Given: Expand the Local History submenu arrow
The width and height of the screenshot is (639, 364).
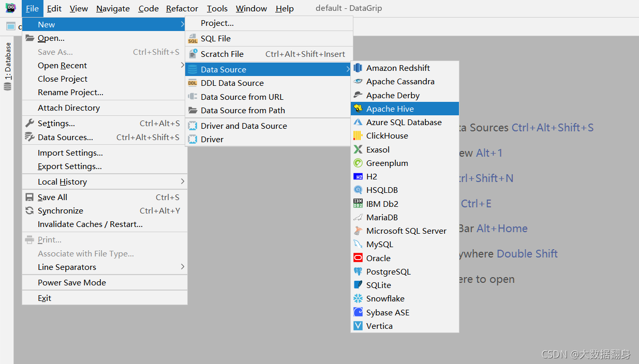Looking at the screenshot, I should coord(182,181).
